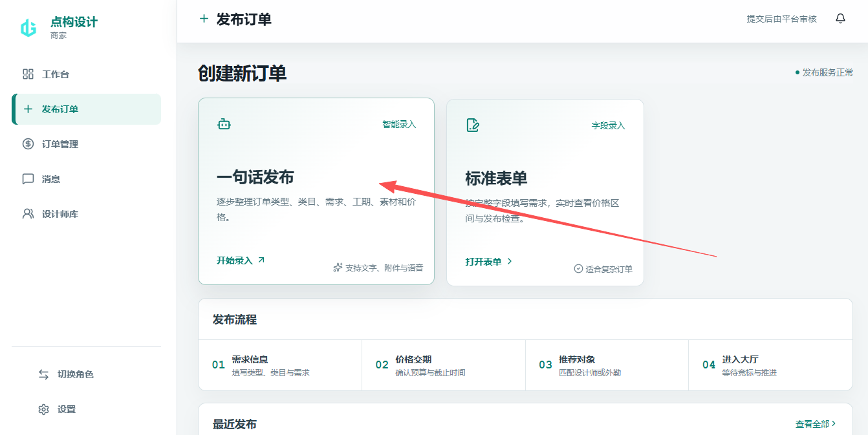The image size is (868, 435).
Task: Click 适合复杂订单 label
Action: pyautogui.click(x=609, y=269)
